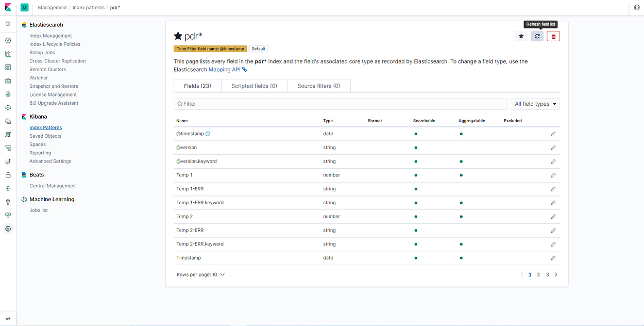Click the Kibana logo
This screenshot has width=644, height=326.
[x=8, y=7]
